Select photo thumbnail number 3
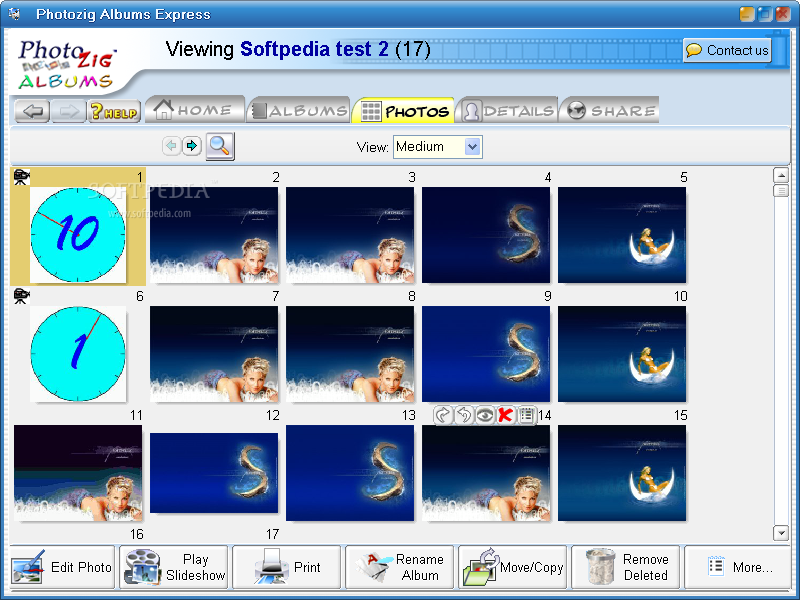 [350, 235]
